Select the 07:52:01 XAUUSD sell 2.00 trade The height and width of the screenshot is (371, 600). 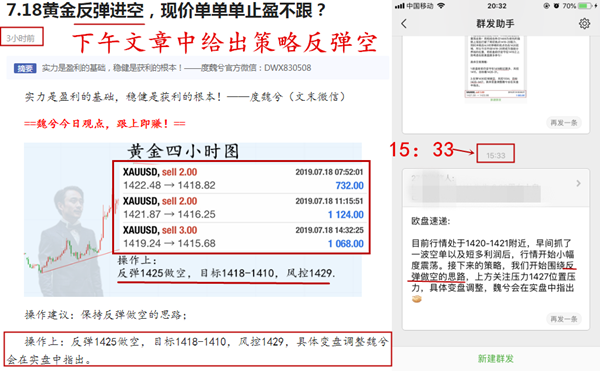243,179
